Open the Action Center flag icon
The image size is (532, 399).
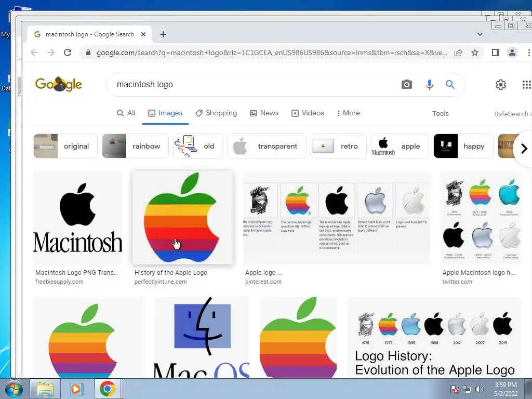[x=455, y=390]
